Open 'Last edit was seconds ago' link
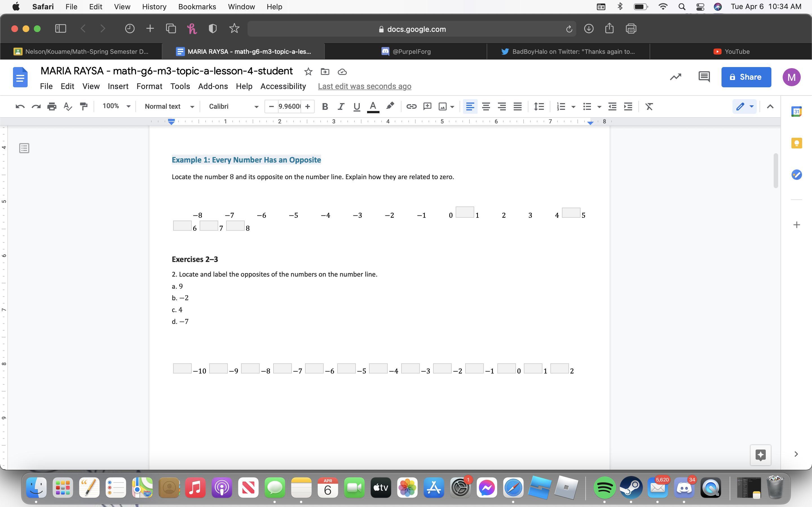 pyautogui.click(x=364, y=86)
